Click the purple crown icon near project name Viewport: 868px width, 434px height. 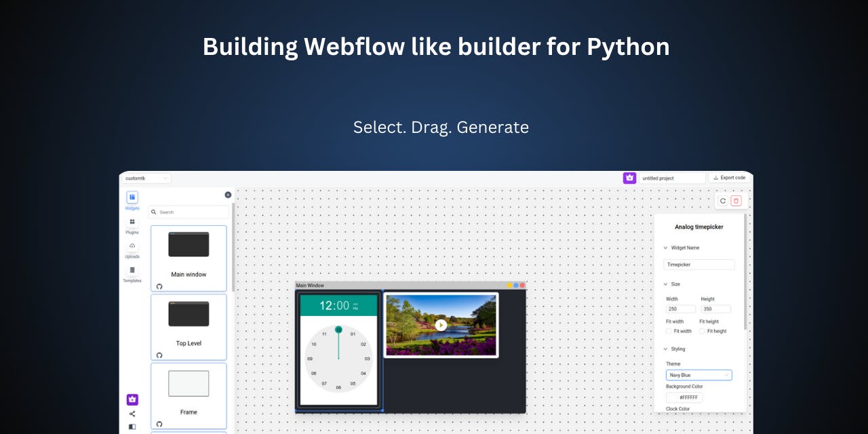tap(629, 178)
